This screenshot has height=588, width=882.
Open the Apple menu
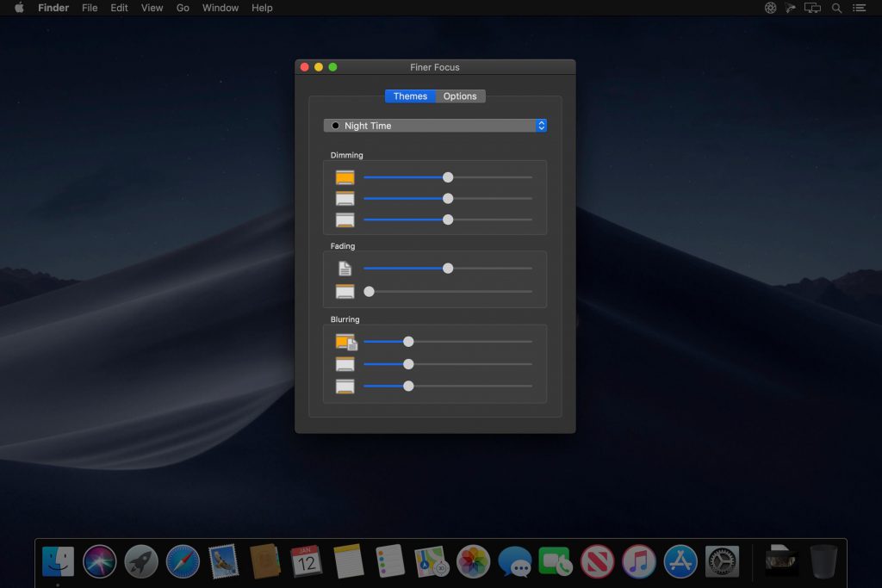click(x=19, y=8)
